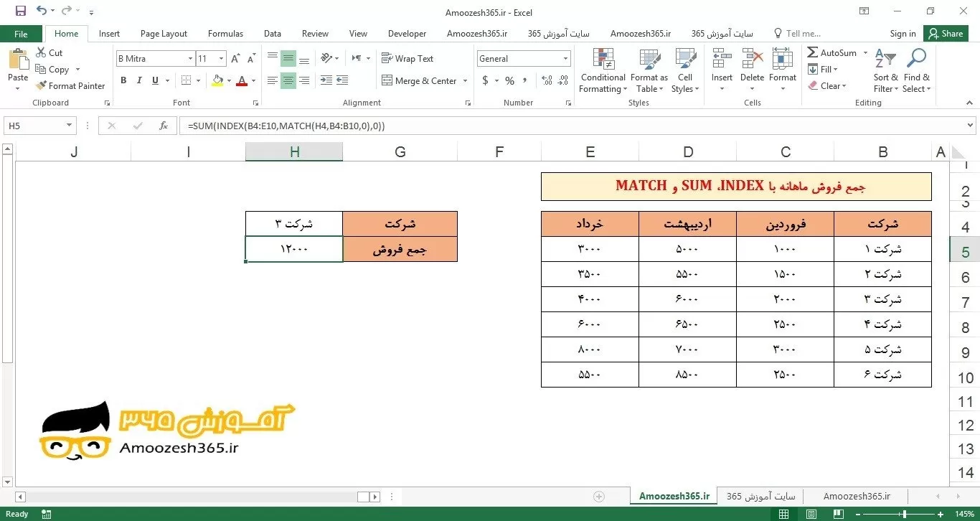Click the Tell me search box

796,34
